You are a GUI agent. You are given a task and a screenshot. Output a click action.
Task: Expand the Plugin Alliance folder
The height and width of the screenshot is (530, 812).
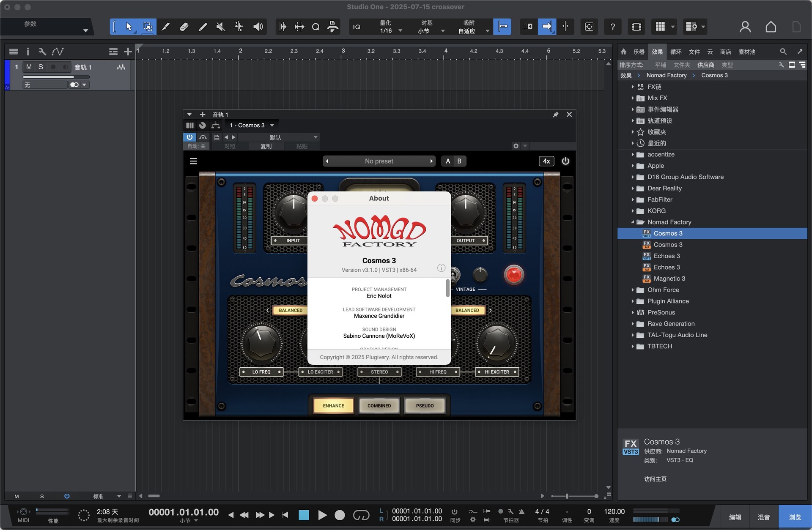pyautogui.click(x=633, y=301)
